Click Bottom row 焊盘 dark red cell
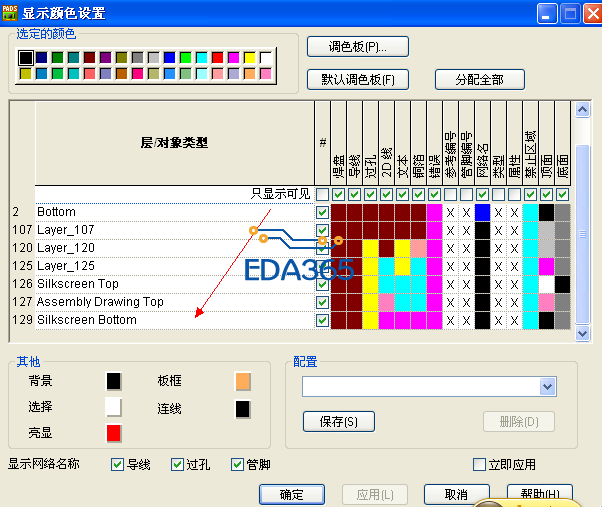This screenshot has height=507, width=602. click(339, 212)
